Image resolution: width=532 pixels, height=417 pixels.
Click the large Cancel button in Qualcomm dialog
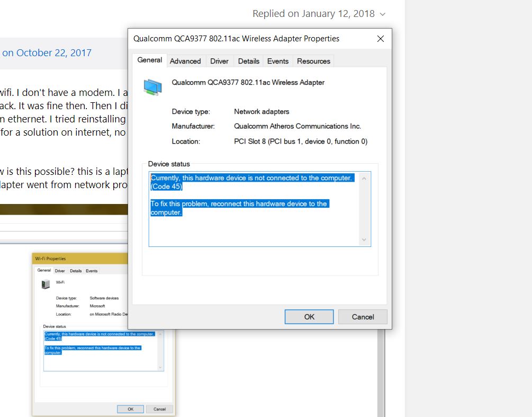pyautogui.click(x=363, y=317)
